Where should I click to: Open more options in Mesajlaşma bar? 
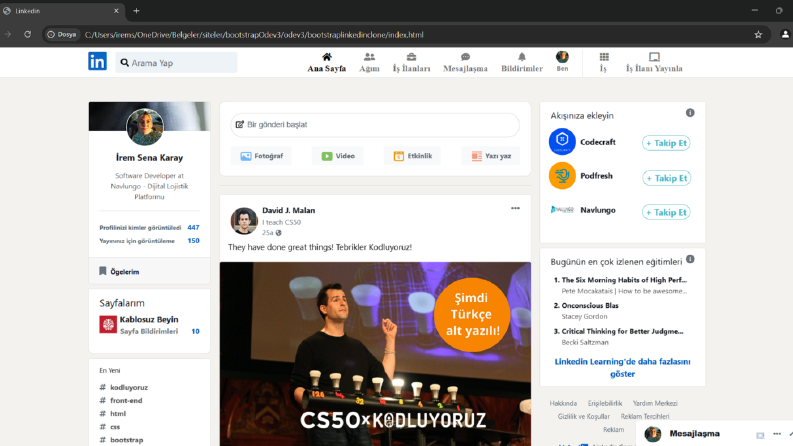pyautogui.click(x=777, y=434)
